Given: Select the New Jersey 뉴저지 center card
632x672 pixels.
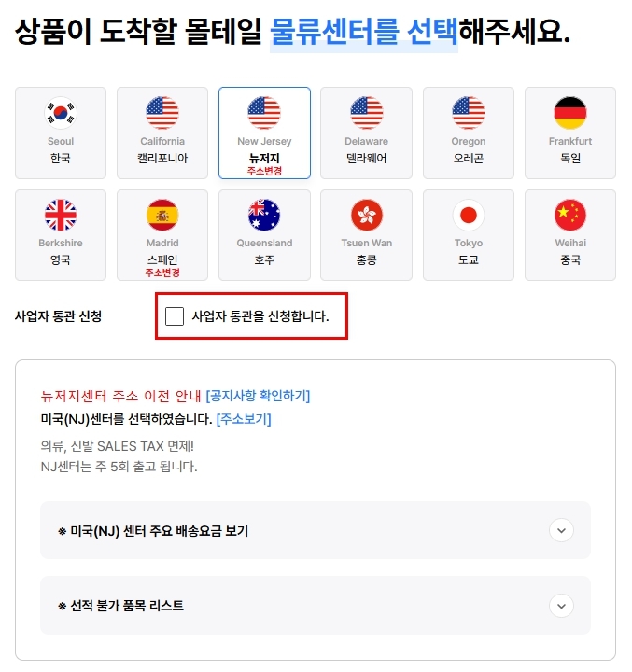Looking at the screenshot, I should (x=264, y=133).
